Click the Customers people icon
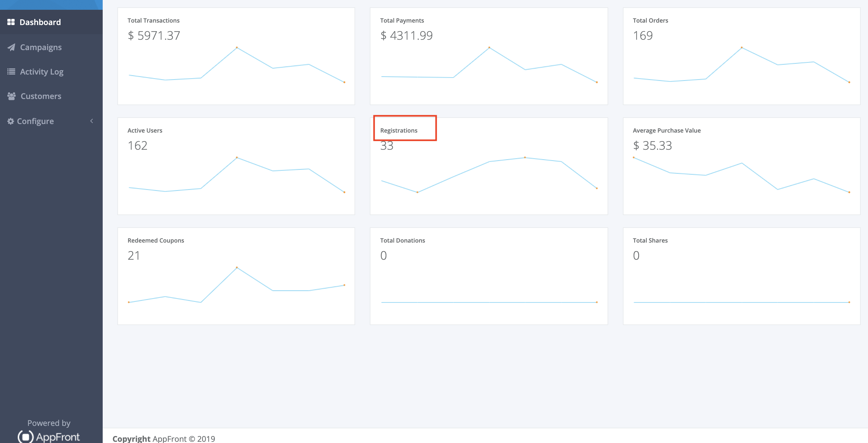 11,96
